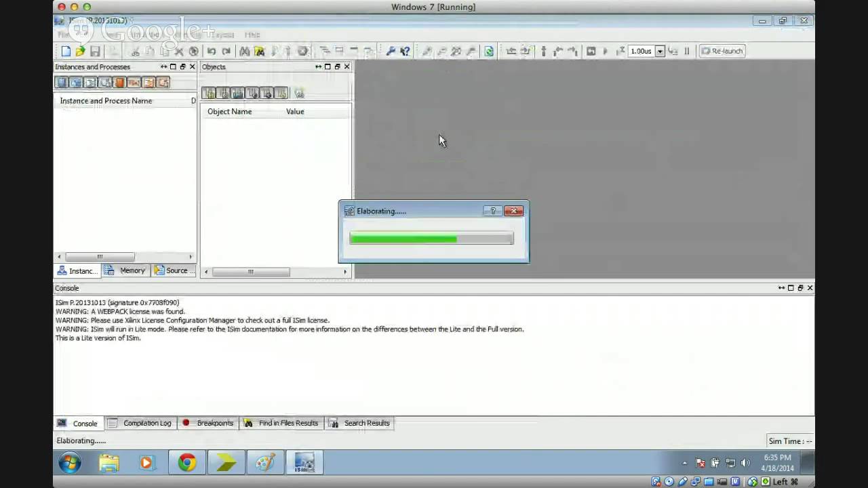The image size is (868, 488).
Task: Select the Instances tab
Action: [77, 271]
